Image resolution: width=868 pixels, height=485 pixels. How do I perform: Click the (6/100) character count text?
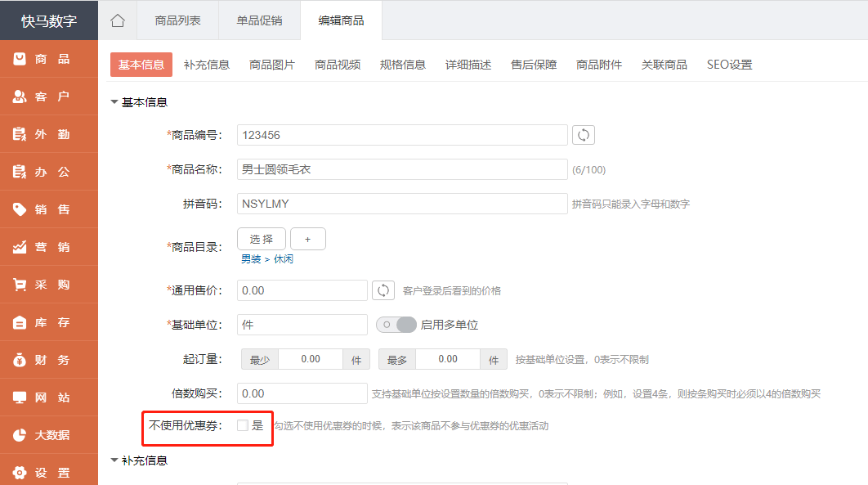click(x=589, y=170)
